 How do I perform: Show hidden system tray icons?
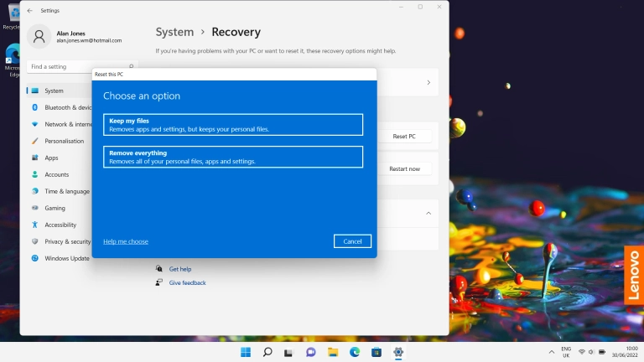click(x=551, y=352)
